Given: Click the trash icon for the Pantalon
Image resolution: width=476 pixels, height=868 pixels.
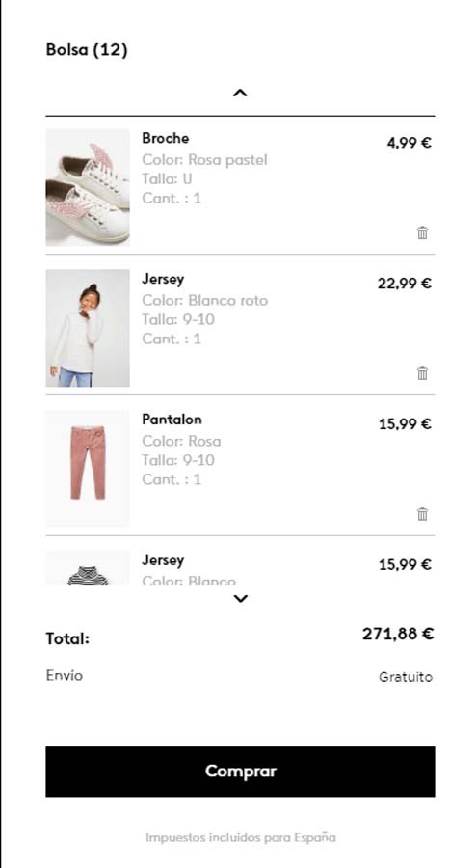Looking at the screenshot, I should (x=422, y=514).
